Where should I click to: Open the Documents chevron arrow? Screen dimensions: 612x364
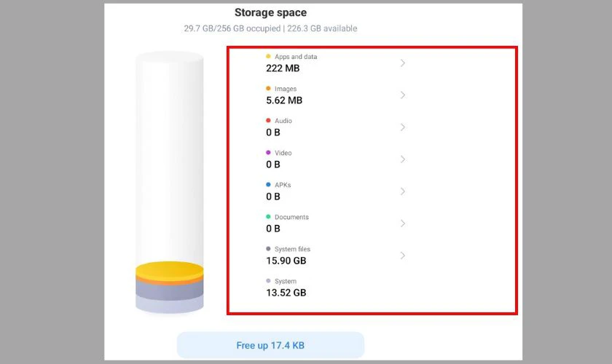point(403,223)
